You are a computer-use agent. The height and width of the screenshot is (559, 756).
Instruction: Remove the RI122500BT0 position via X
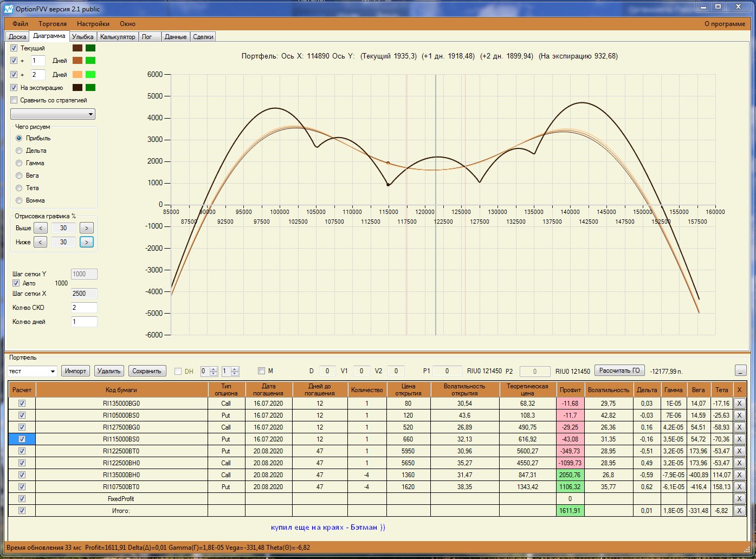point(739,451)
